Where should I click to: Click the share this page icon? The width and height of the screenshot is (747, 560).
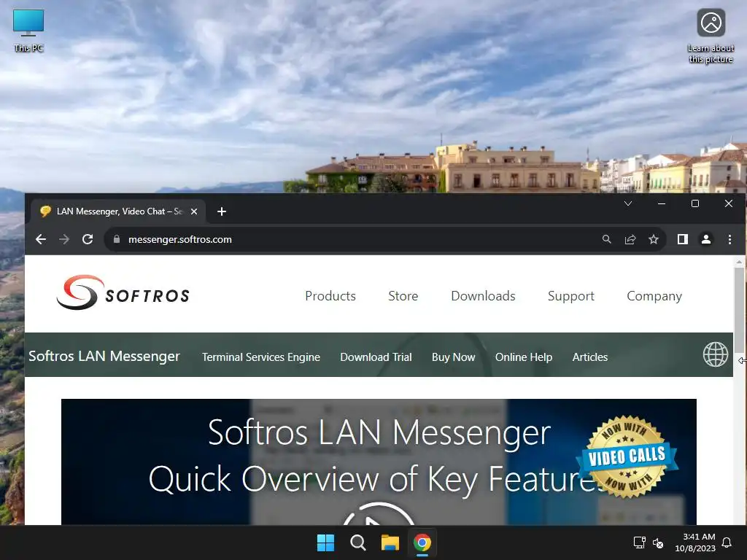630,239
